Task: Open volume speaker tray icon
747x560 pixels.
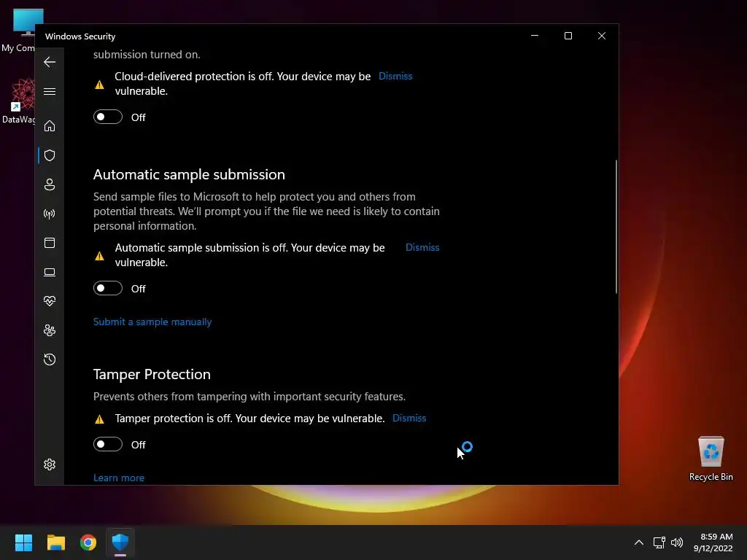Action: pos(676,542)
